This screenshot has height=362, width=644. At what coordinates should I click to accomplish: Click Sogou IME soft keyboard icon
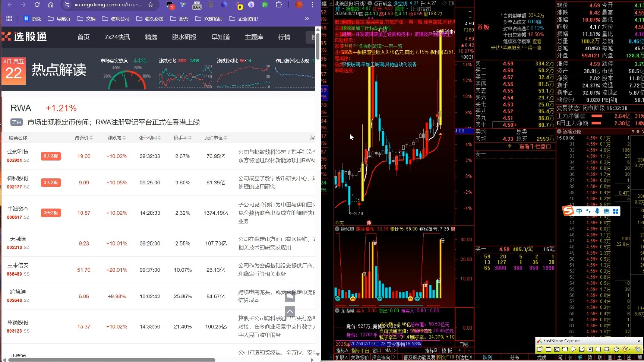click(x=606, y=211)
